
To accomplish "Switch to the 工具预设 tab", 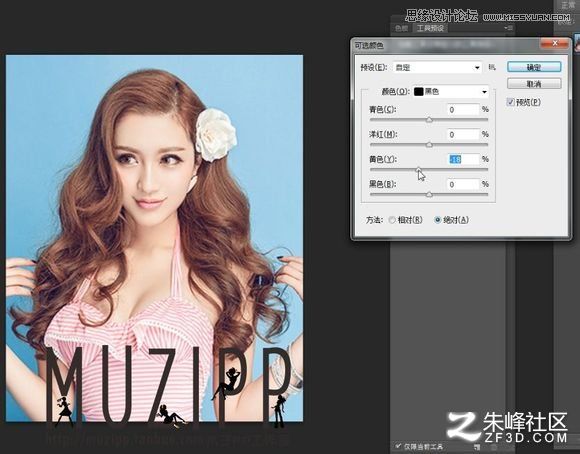I will [x=430, y=28].
